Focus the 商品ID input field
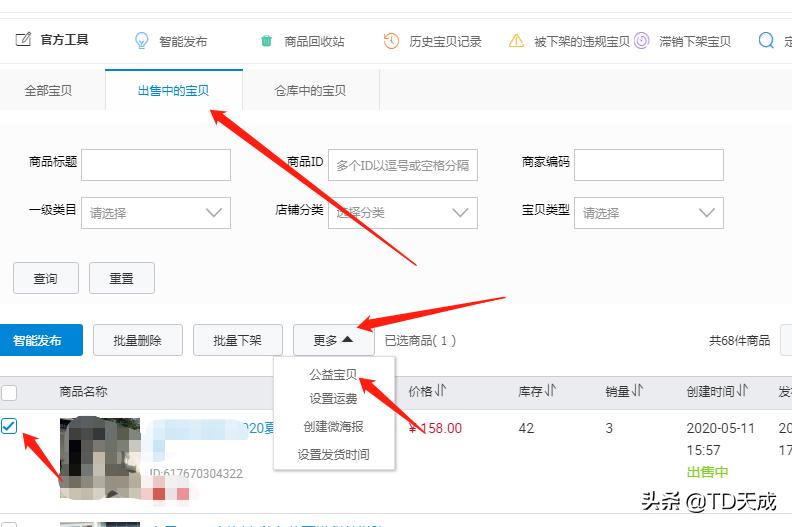Image resolution: width=792 pixels, height=527 pixels. 403,165
